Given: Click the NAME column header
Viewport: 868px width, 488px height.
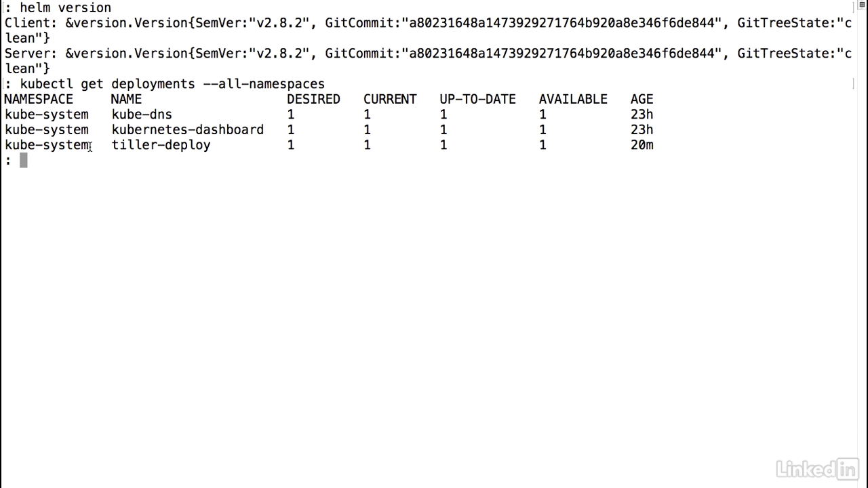Looking at the screenshot, I should 126,99.
